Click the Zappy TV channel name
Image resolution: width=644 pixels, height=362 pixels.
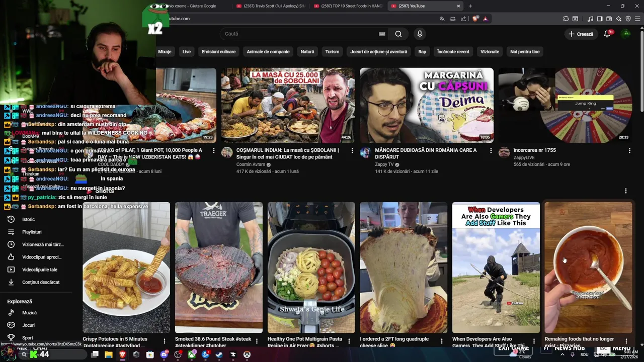[x=384, y=164]
